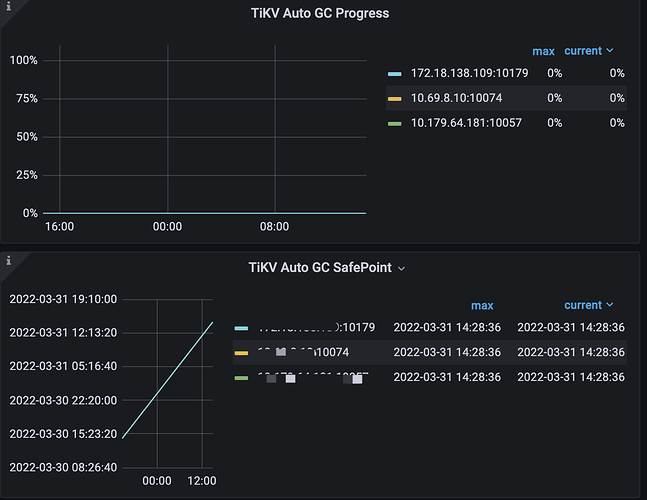Click cyan swatch of SafePoint :10179 series
The image size is (647, 500).
(241, 328)
